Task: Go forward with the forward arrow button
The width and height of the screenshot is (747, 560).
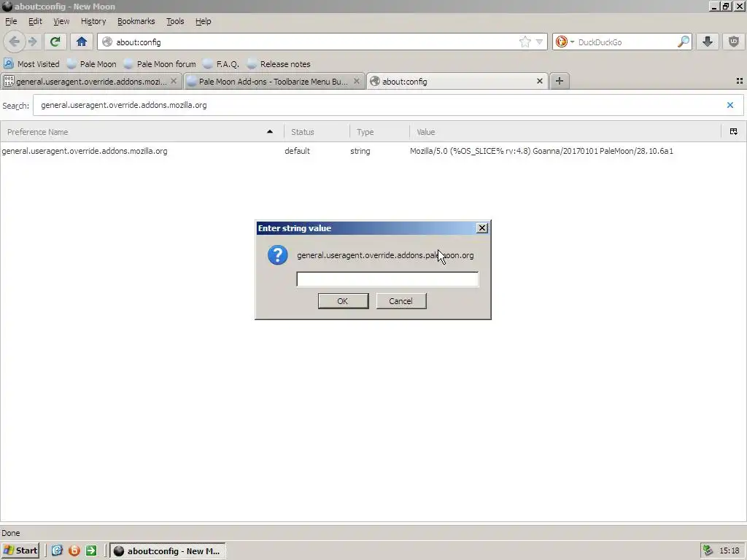Action: click(33, 42)
